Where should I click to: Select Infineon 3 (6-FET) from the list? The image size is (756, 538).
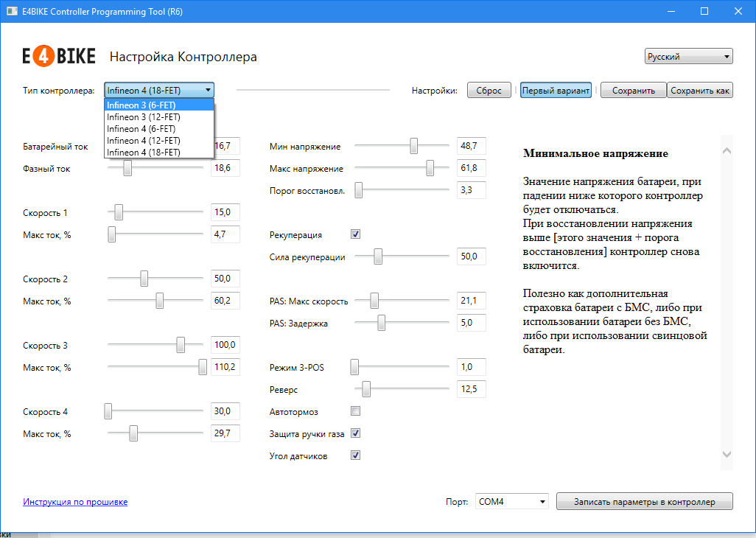159,105
